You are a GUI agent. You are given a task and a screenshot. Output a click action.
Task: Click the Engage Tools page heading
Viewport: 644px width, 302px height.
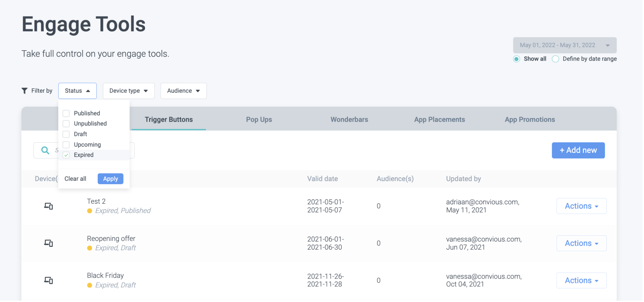click(84, 25)
